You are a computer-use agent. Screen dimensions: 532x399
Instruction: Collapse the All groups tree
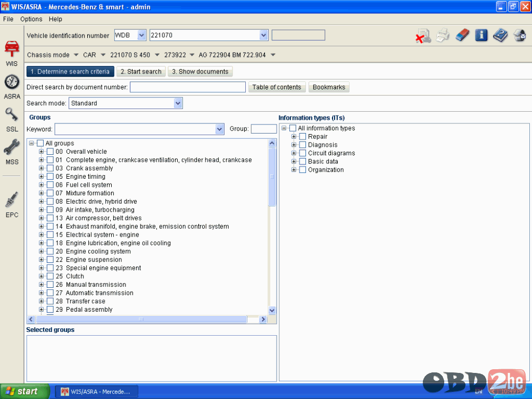[31, 143]
